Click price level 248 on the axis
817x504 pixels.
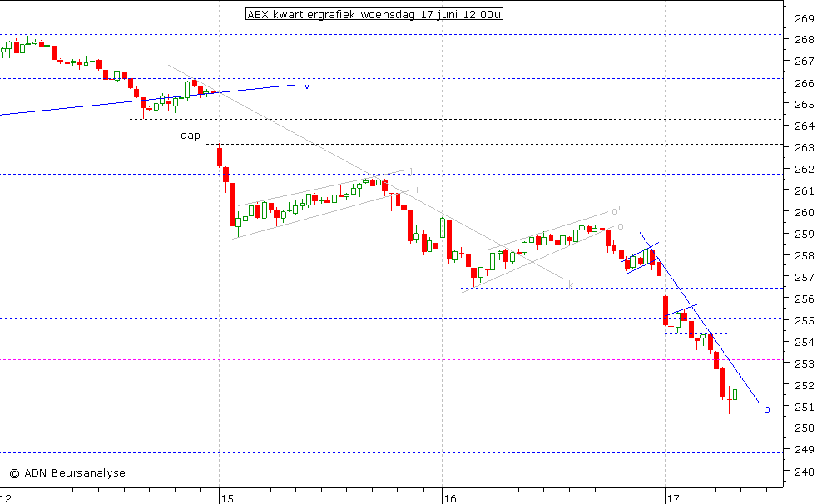click(804, 472)
